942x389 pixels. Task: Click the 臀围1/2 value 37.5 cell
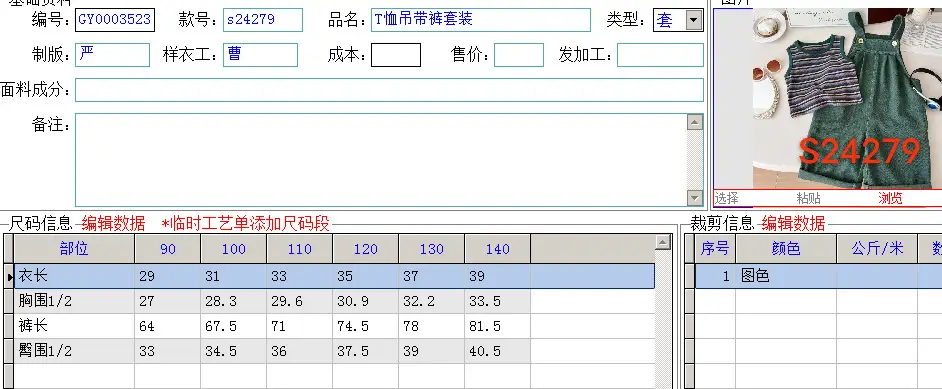coord(366,351)
